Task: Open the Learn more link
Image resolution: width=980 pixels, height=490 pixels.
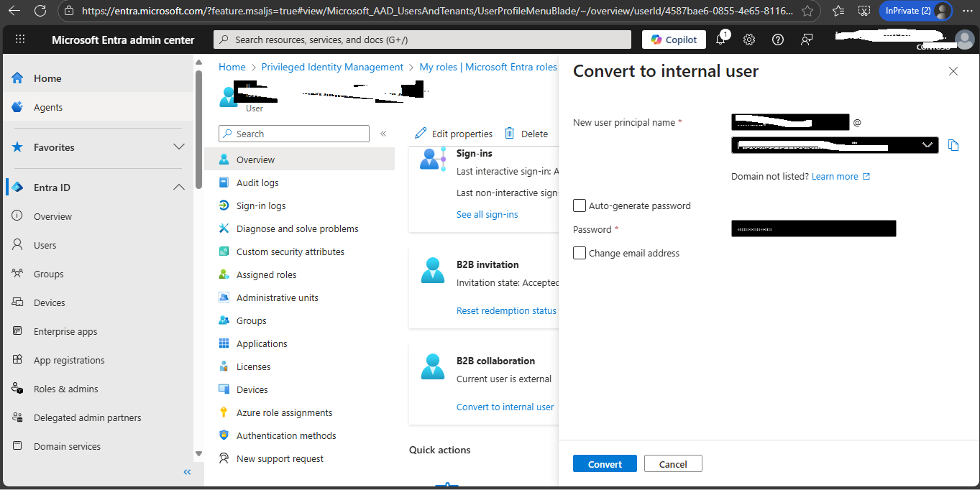Action: coord(834,176)
